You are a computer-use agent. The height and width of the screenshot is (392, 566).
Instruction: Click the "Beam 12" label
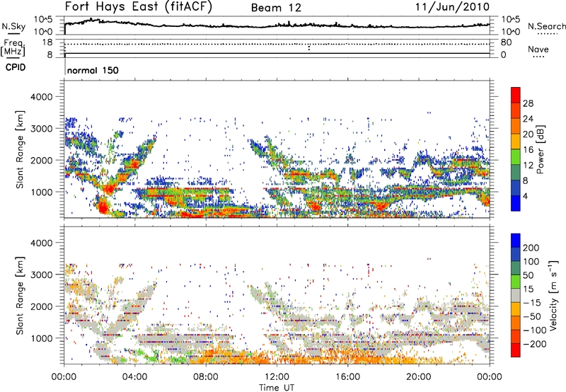tap(276, 8)
